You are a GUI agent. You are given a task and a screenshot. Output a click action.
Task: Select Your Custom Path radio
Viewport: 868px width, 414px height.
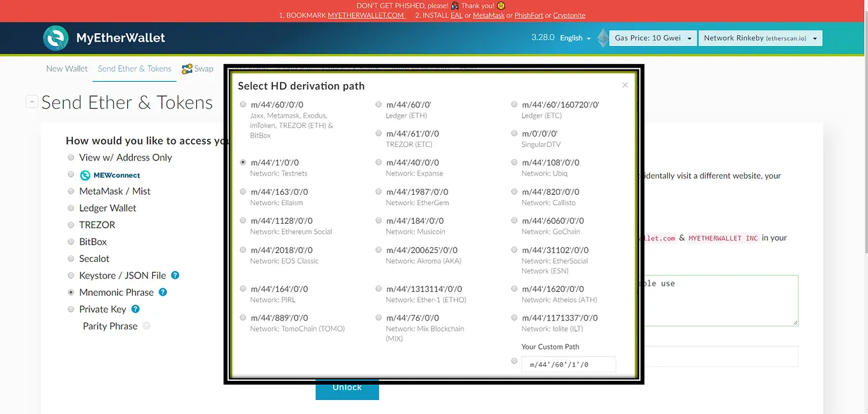pos(515,361)
